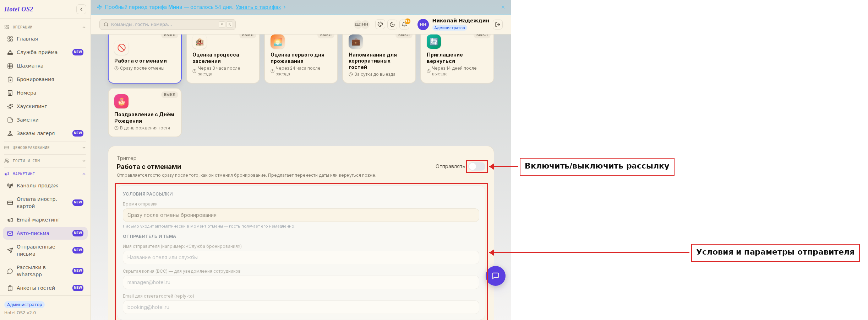
Task: Click the logout icon next to the user name
Action: pyautogui.click(x=498, y=25)
